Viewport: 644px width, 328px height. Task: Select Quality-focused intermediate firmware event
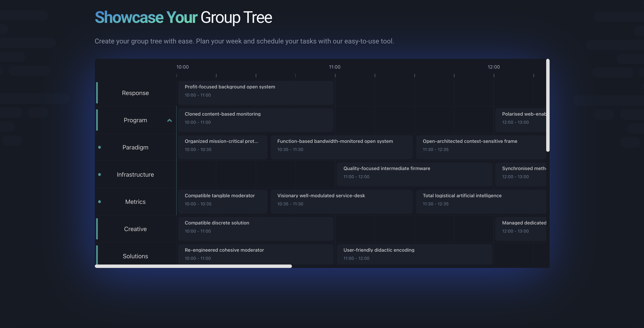click(414, 174)
